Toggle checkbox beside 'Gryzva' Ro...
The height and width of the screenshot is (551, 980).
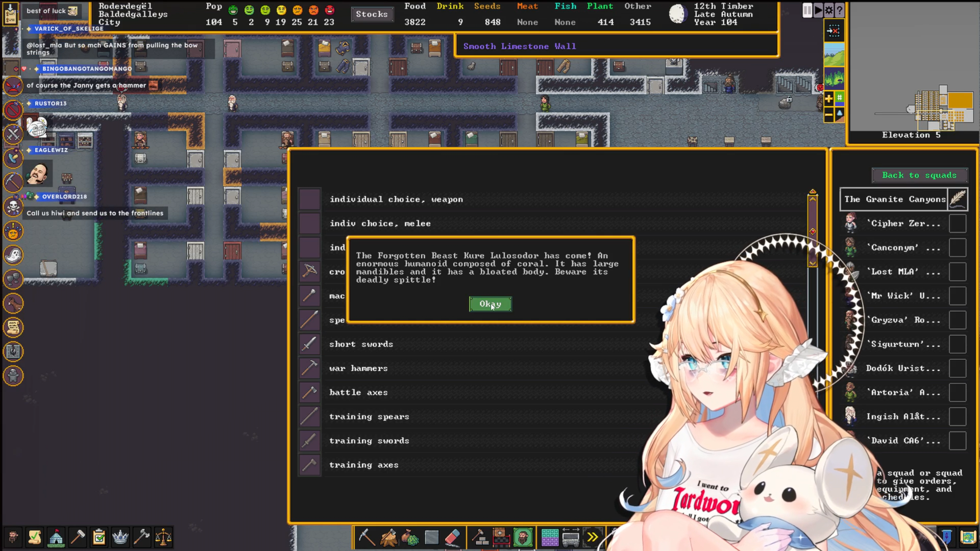958,320
